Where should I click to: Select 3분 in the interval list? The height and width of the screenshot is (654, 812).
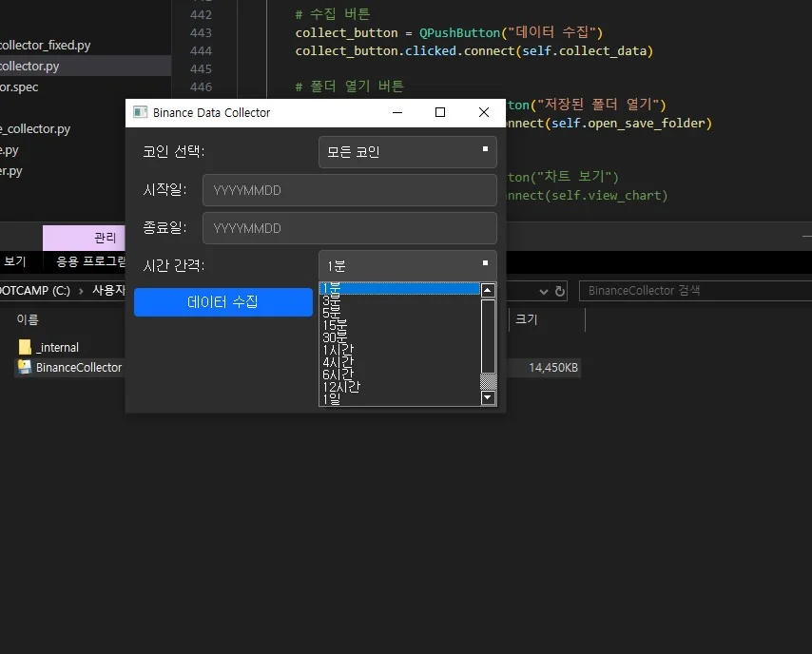[399, 300]
